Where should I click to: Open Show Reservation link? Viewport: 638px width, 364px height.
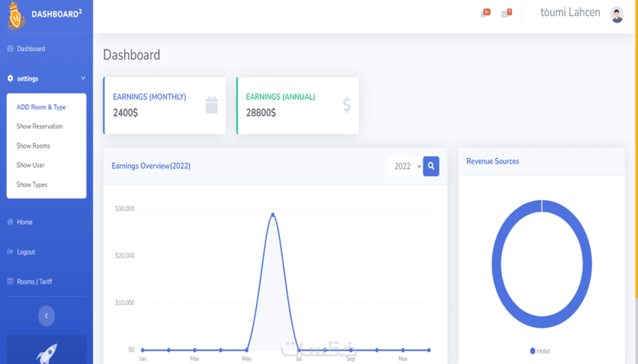pyautogui.click(x=39, y=126)
